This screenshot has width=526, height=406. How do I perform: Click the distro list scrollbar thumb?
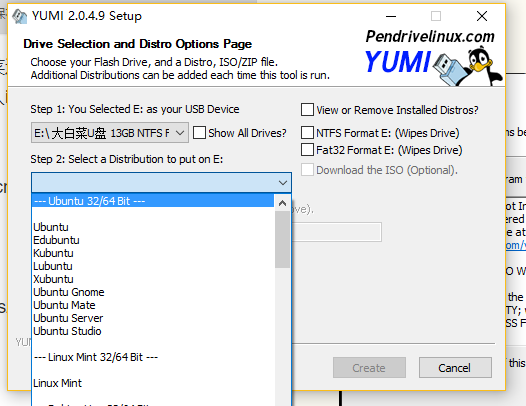coord(282,240)
